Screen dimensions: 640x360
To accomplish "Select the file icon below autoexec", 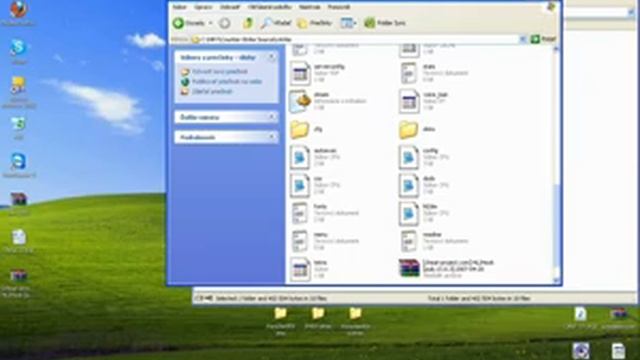I will 300,185.
